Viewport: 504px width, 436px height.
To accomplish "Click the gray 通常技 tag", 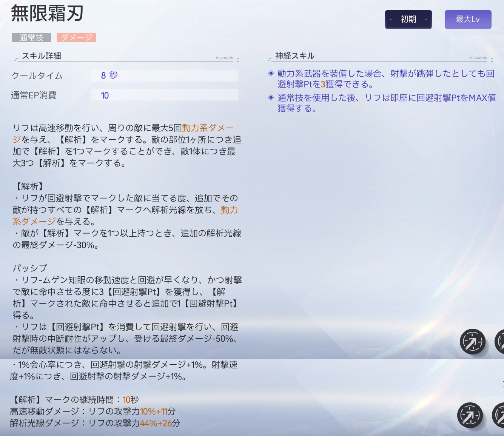I will point(32,37).
